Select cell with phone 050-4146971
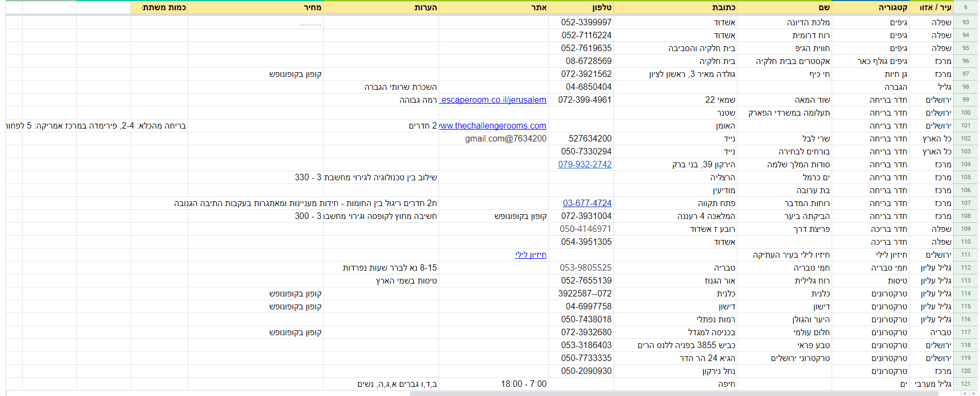 pyautogui.click(x=581, y=229)
